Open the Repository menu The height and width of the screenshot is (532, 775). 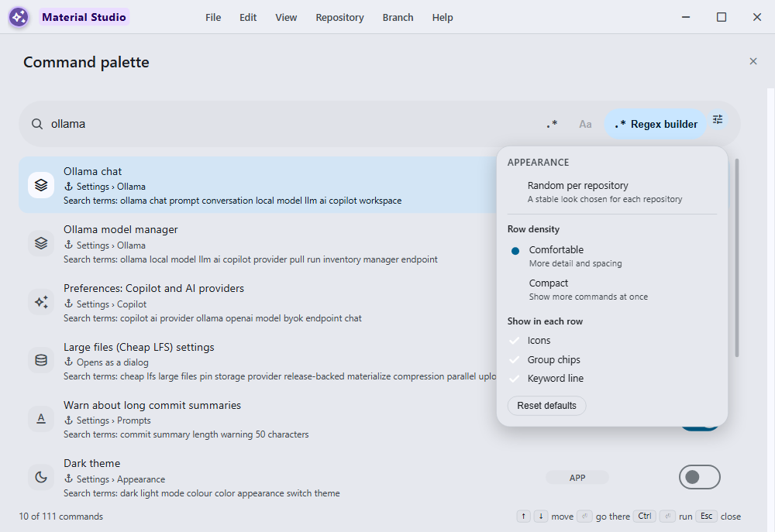coord(339,17)
